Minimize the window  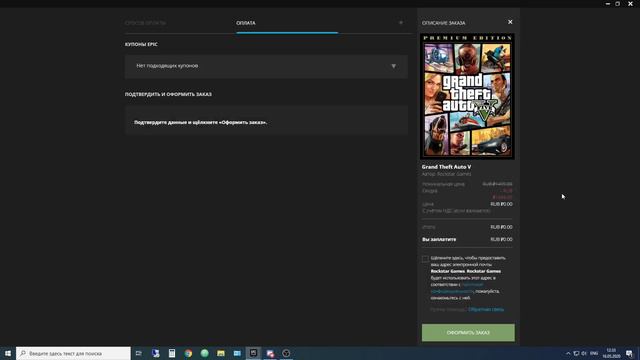(608, 4)
